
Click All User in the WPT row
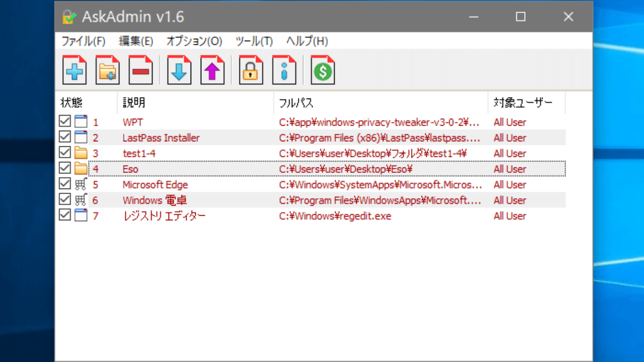(x=510, y=122)
